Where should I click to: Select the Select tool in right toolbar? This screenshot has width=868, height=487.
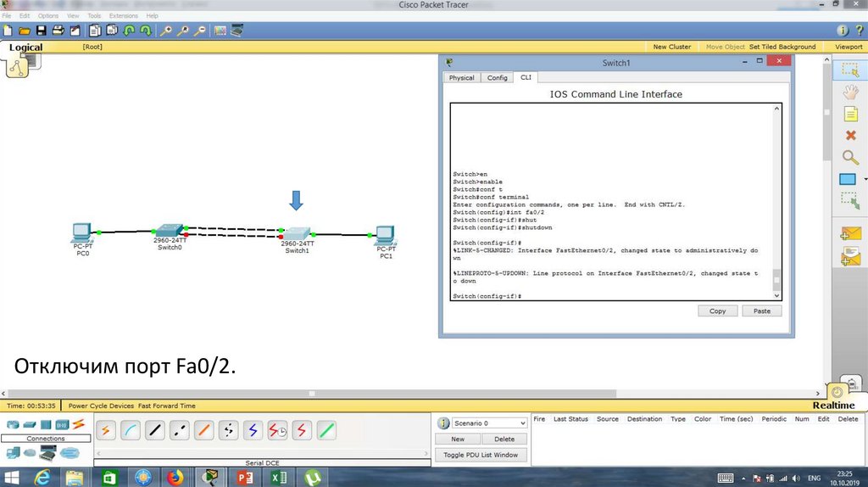849,70
